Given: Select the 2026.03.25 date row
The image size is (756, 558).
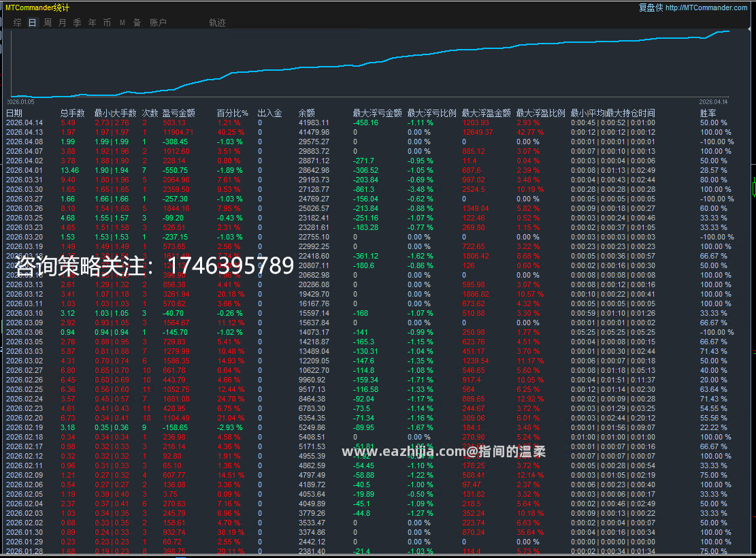Looking at the screenshot, I should coord(370,218).
